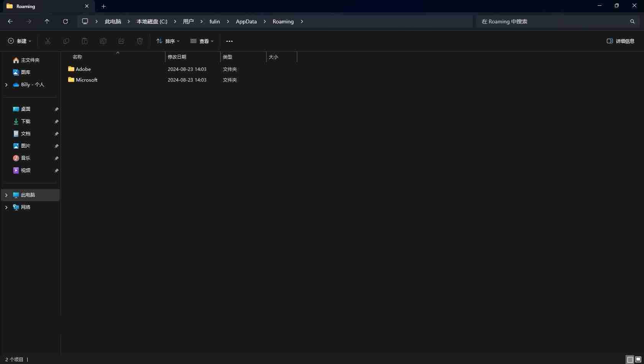Open the 排序 sort dropdown
Image resolution: width=644 pixels, height=364 pixels.
168,41
